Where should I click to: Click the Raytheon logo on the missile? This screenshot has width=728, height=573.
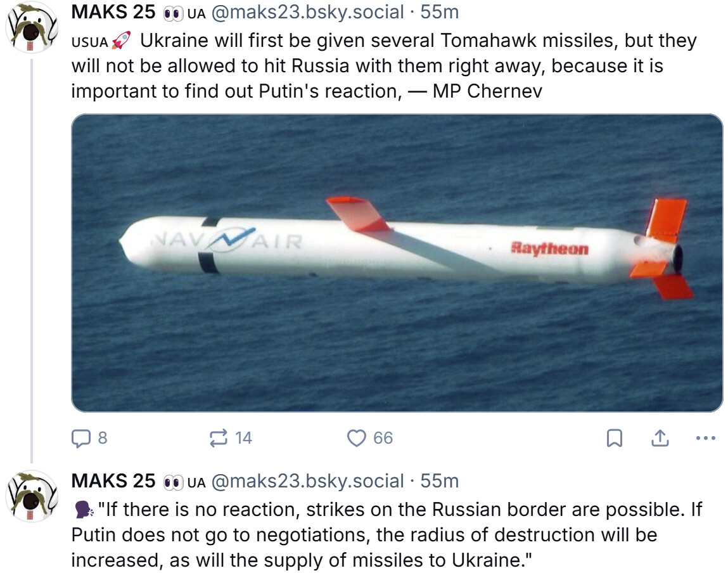(x=549, y=248)
